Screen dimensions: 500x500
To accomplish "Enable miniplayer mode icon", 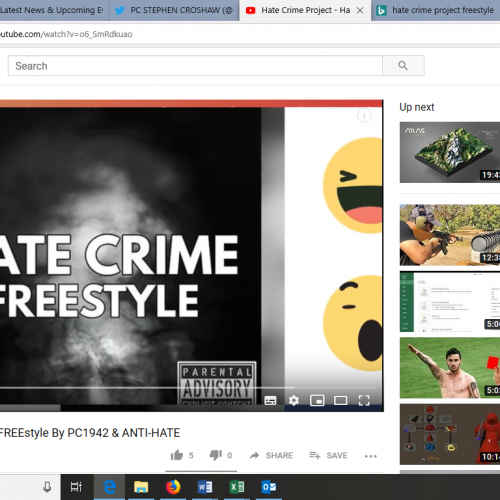I will [317, 400].
